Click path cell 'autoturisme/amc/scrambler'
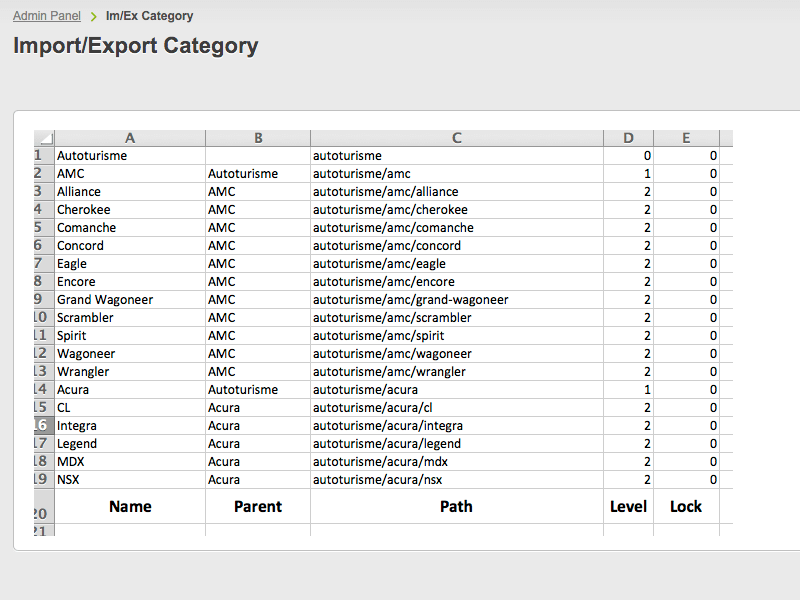The height and width of the screenshot is (600, 800). point(457,317)
